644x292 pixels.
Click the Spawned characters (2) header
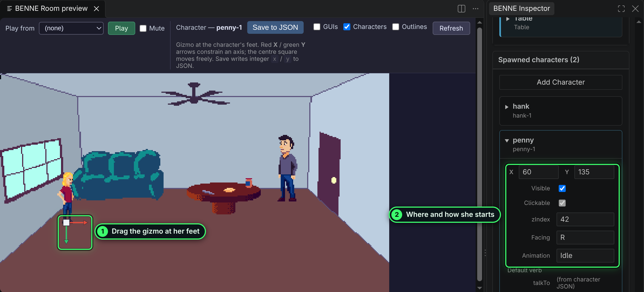click(539, 60)
